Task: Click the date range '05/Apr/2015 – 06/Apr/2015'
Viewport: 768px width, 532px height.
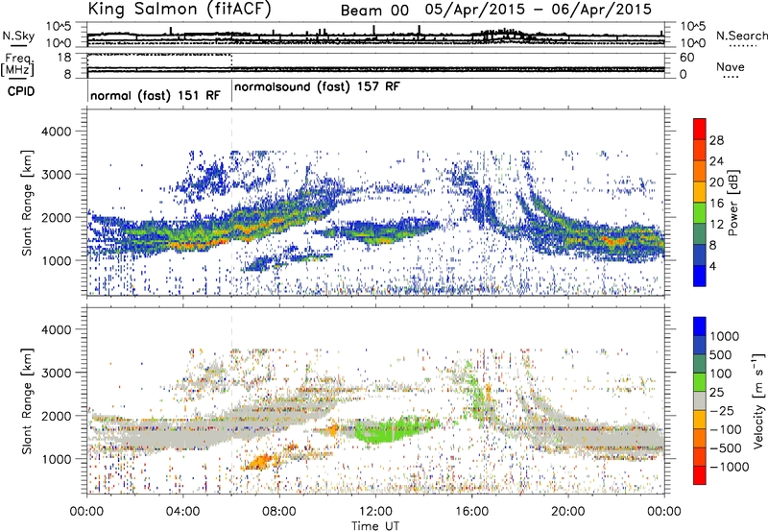Action: [539, 10]
